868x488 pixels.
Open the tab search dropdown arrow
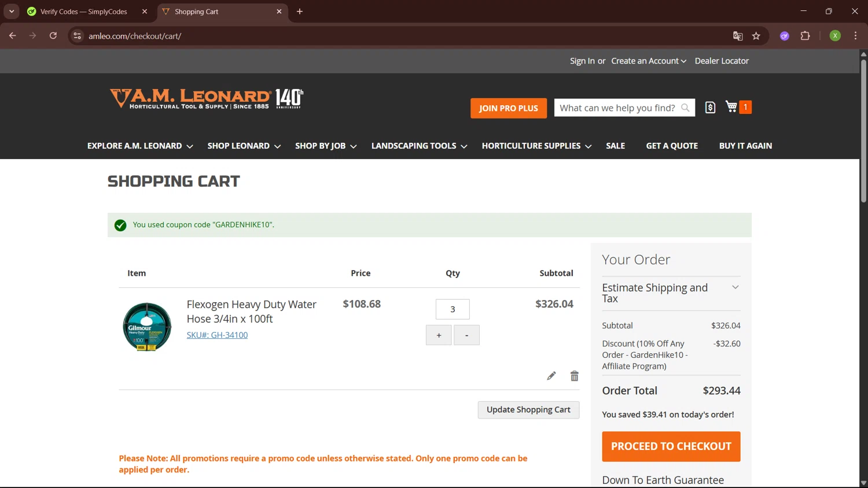12,12
